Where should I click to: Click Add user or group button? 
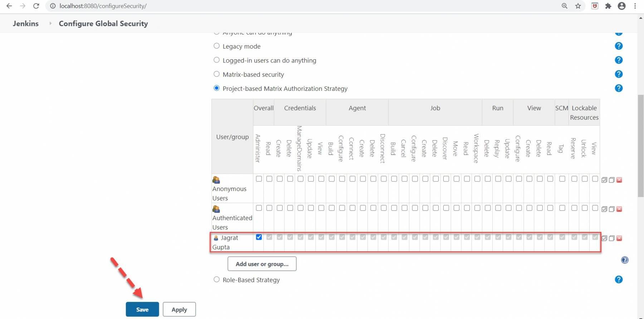pyautogui.click(x=262, y=264)
